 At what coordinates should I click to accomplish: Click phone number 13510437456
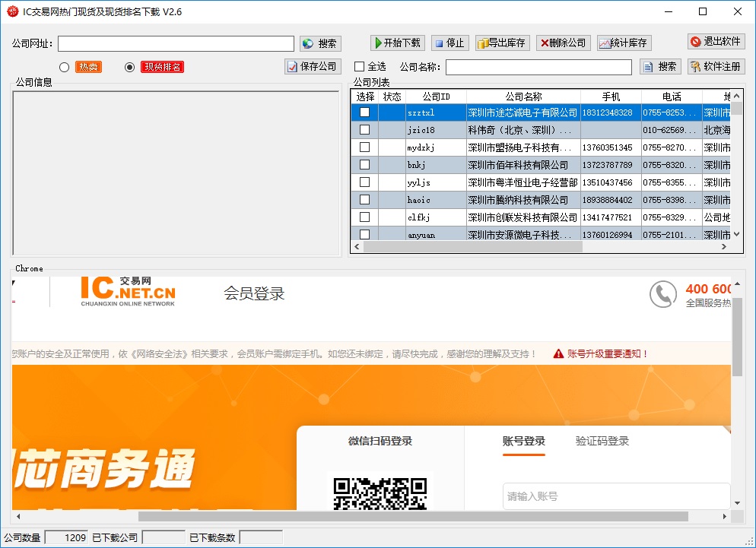pyautogui.click(x=607, y=182)
